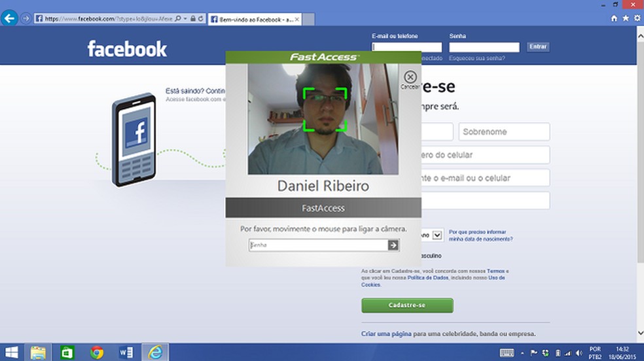Viewport: 644px width, 361px height.
Task: Click the green Cadastre-se button
Action: point(408,305)
